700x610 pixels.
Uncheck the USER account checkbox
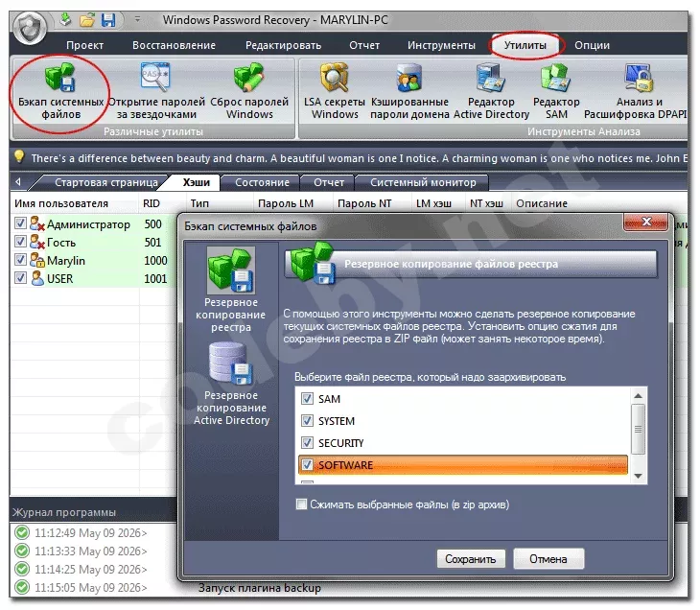click(20, 278)
